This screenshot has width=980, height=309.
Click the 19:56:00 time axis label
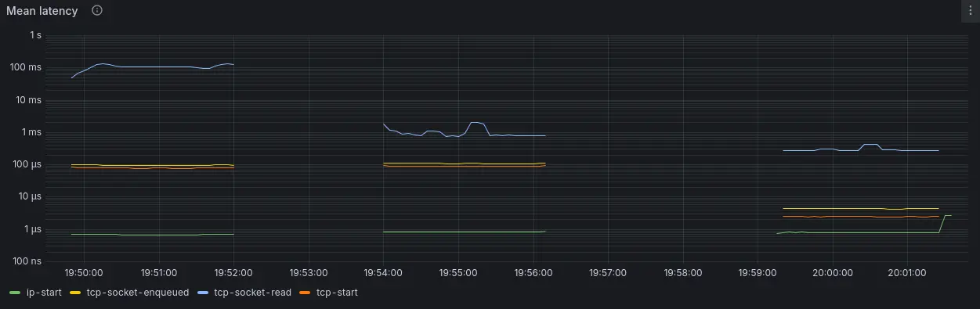[533, 273]
